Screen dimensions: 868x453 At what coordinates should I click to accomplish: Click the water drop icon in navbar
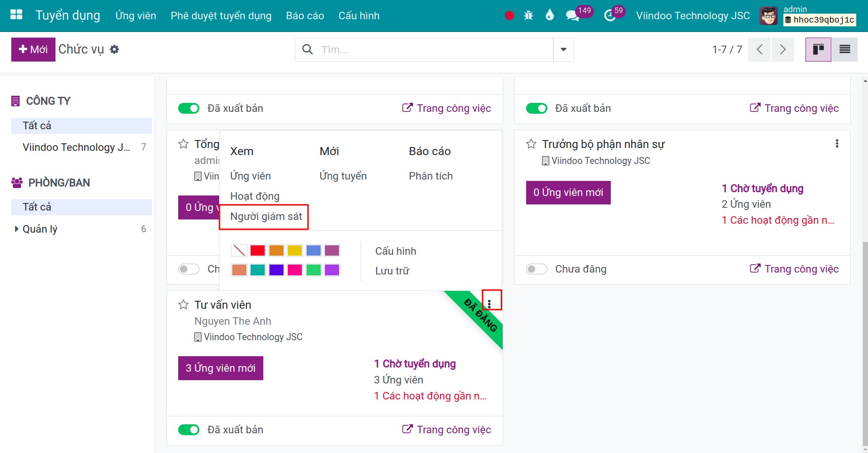click(550, 15)
